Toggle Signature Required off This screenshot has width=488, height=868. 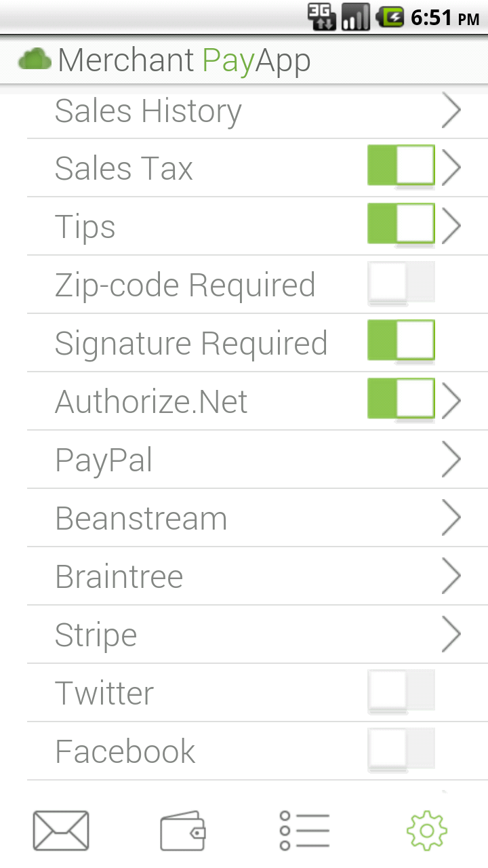tap(401, 340)
